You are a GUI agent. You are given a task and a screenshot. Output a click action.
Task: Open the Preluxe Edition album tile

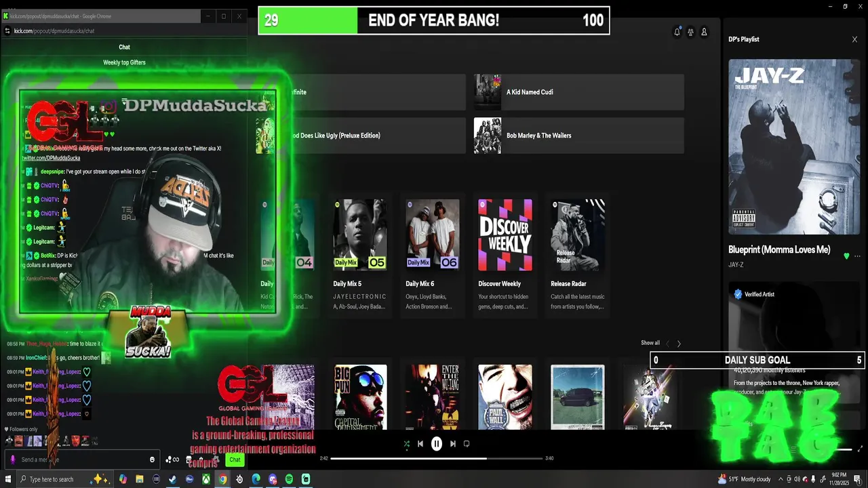[x=361, y=136]
